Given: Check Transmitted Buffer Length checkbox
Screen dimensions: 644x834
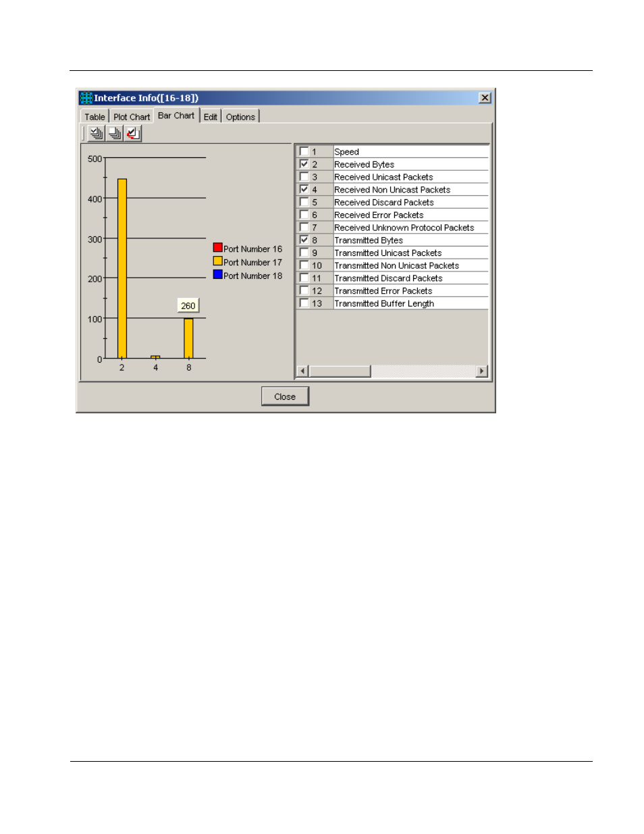Looking at the screenshot, I should pos(304,303).
